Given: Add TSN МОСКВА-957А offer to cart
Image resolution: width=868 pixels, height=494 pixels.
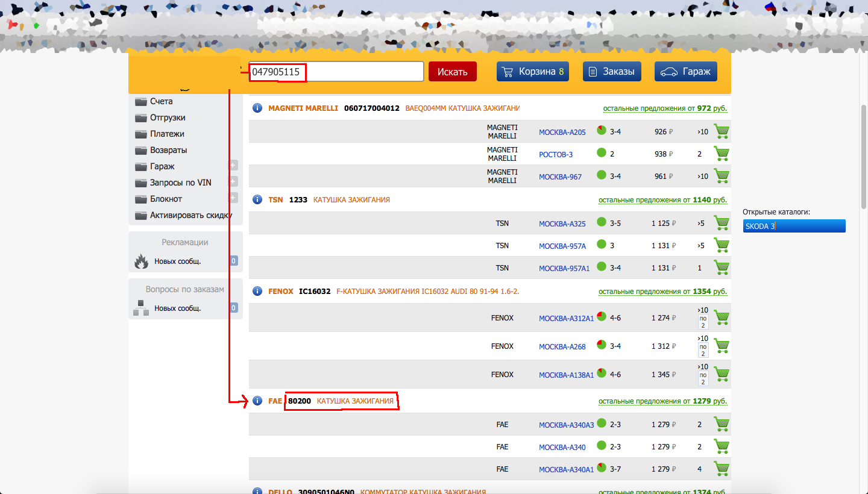Looking at the screenshot, I should click(722, 245).
